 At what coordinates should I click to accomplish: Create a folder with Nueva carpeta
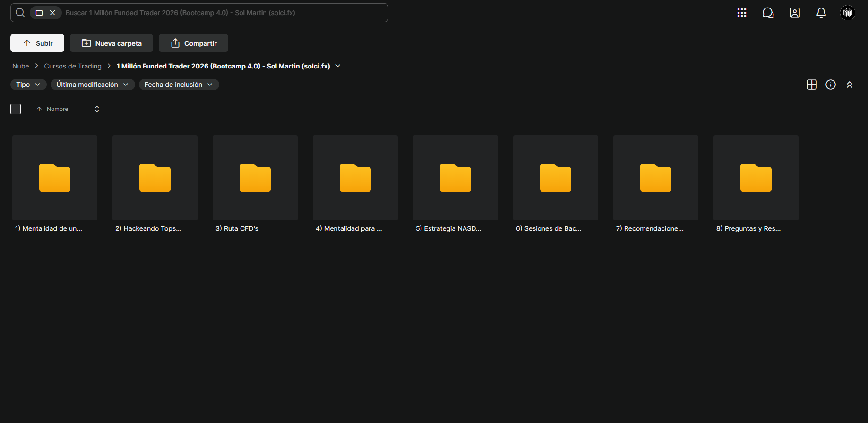[112, 43]
